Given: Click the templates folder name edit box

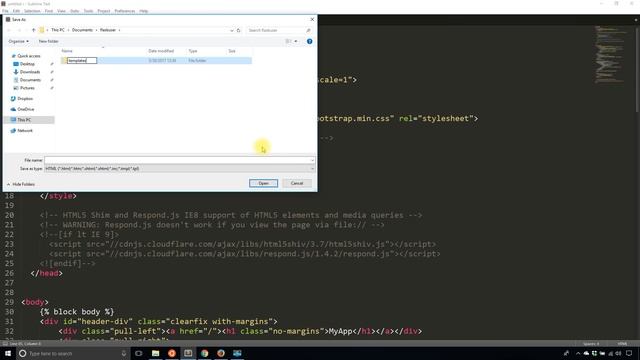Looking at the screenshot, I should click(x=82, y=60).
